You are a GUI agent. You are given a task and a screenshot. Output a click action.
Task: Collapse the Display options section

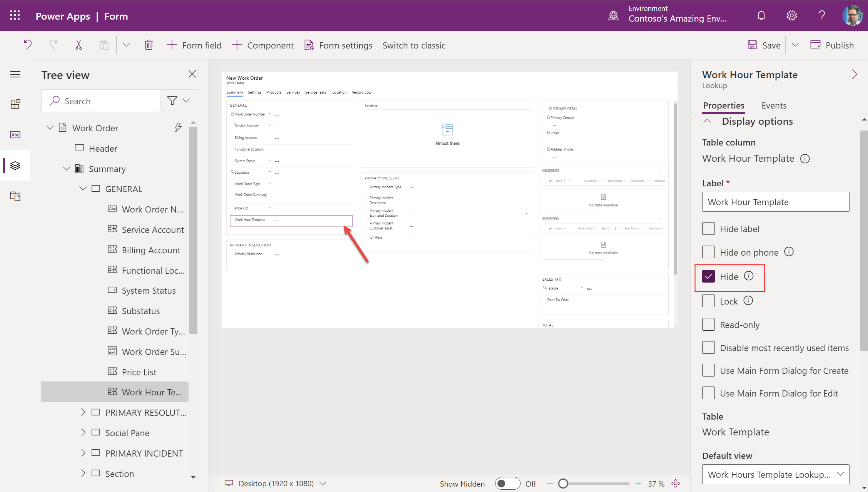[x=707, y=121]
